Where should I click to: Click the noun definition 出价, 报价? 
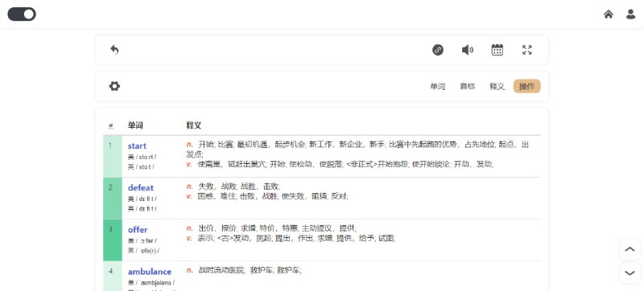pos(271,227)
